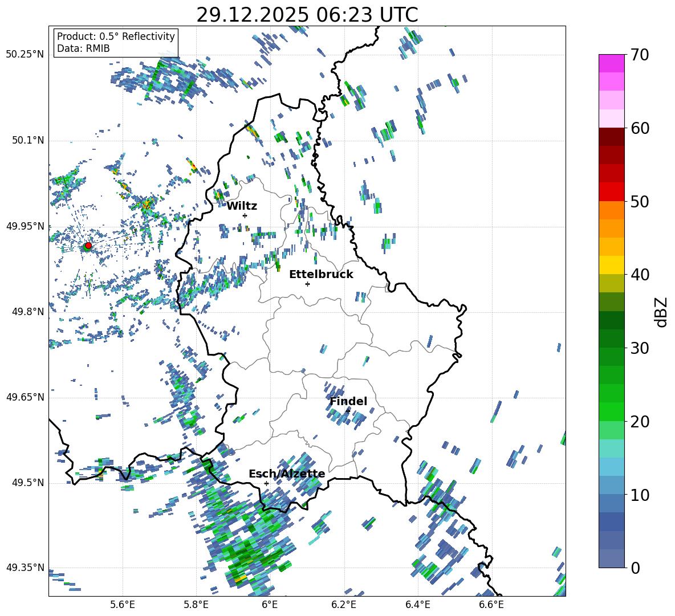Click the 49.35°N latitude label

(x=25, y=568)
